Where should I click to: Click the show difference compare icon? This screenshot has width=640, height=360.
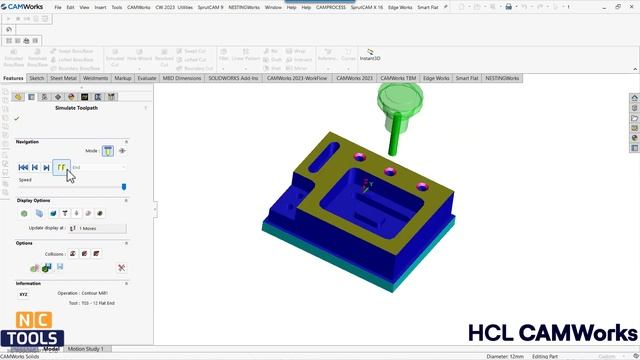tap(34, 268)
